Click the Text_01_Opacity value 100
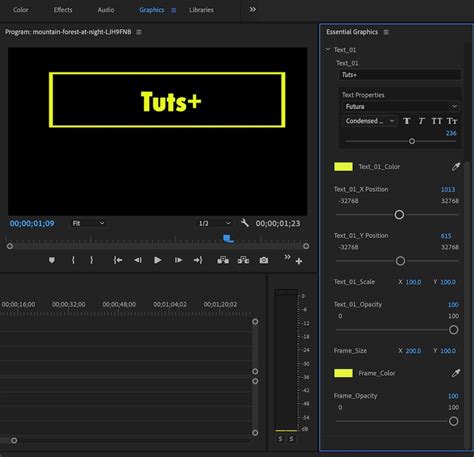 [x=453, y=305]
